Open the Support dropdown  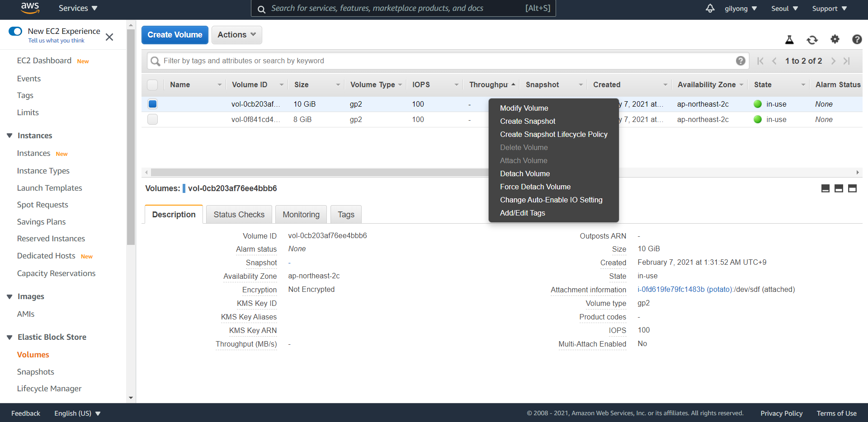830,9
